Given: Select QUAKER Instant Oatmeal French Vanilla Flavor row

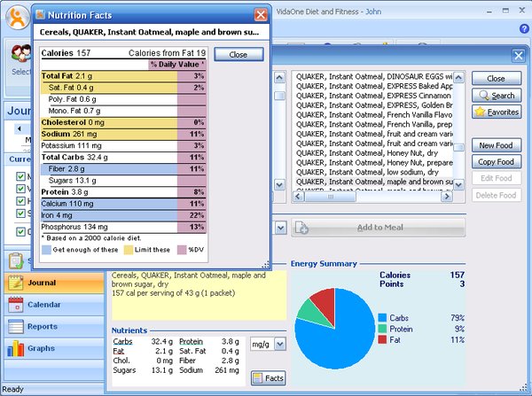Looking at the screenshot, I should click(x=374, y=114).
